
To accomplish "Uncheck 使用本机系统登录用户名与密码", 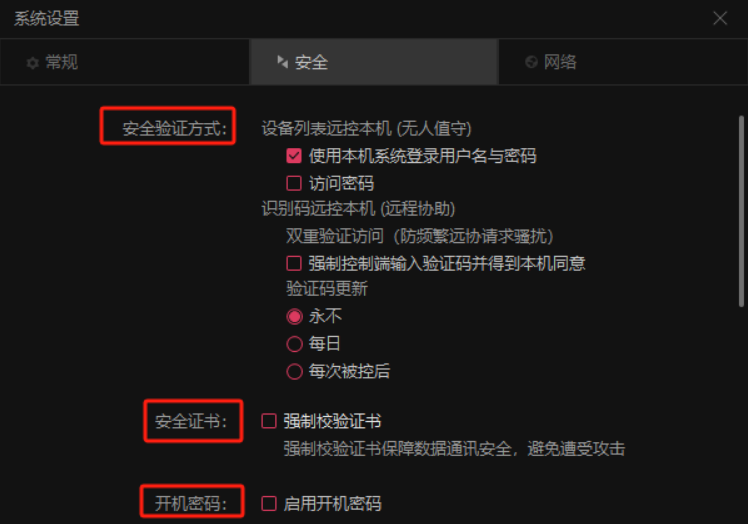I will click(294, 156).
